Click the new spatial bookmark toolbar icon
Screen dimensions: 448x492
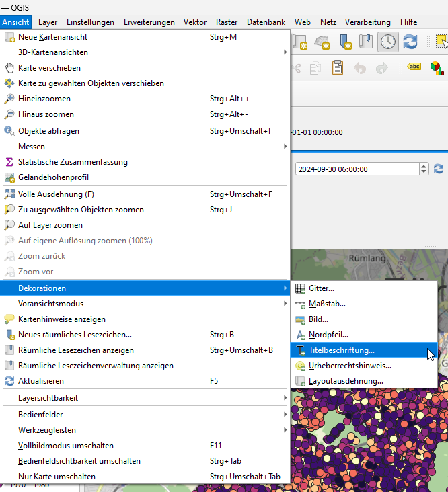346,42
